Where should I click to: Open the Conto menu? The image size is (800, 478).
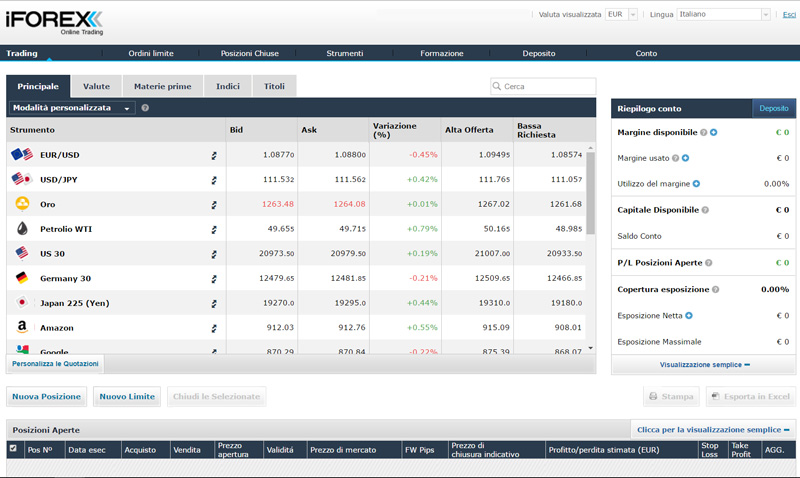click(x=646, y=53)
